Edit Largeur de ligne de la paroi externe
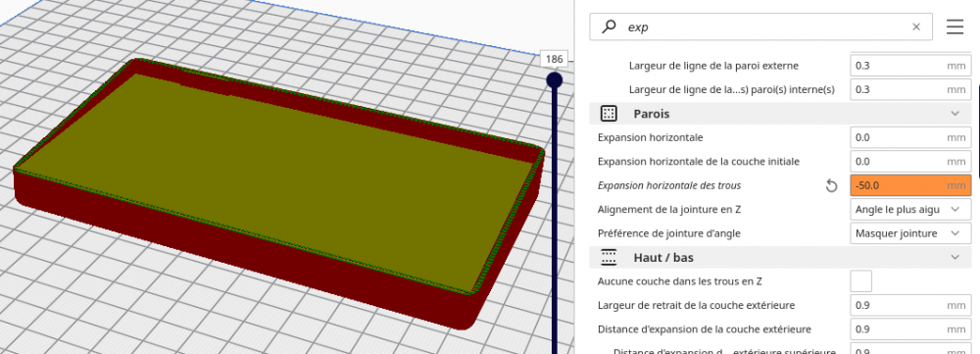The width and height of the screenshot is (980, 354). click(910, 66)
